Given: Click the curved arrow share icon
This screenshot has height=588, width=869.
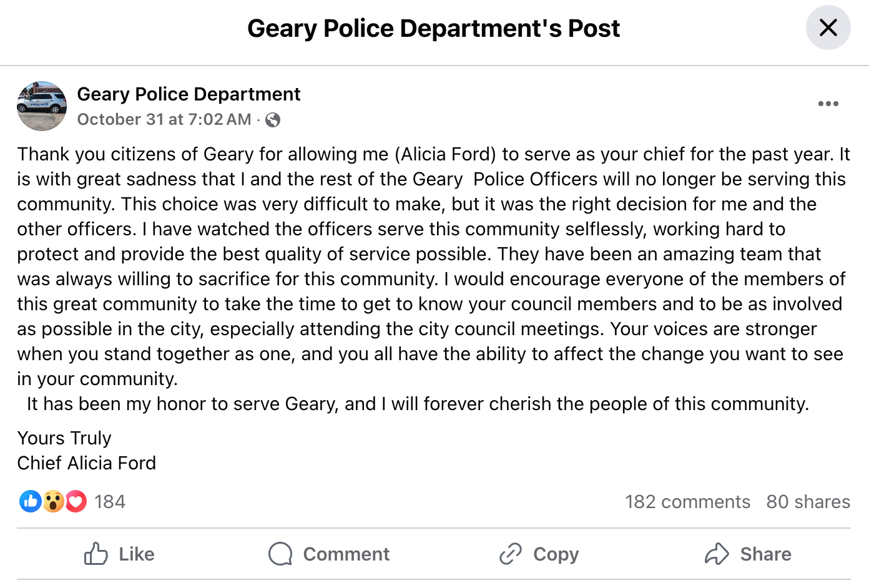Looking at the screenshot, I should 717,554.
